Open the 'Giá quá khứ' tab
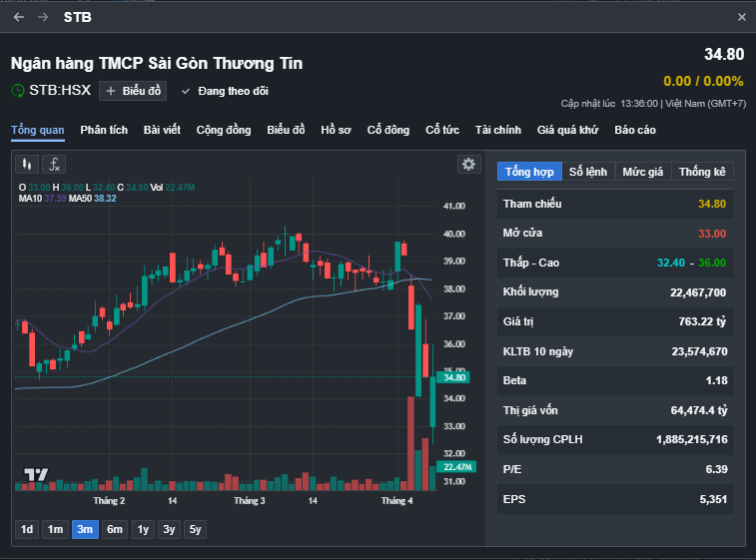 point(567,130)
